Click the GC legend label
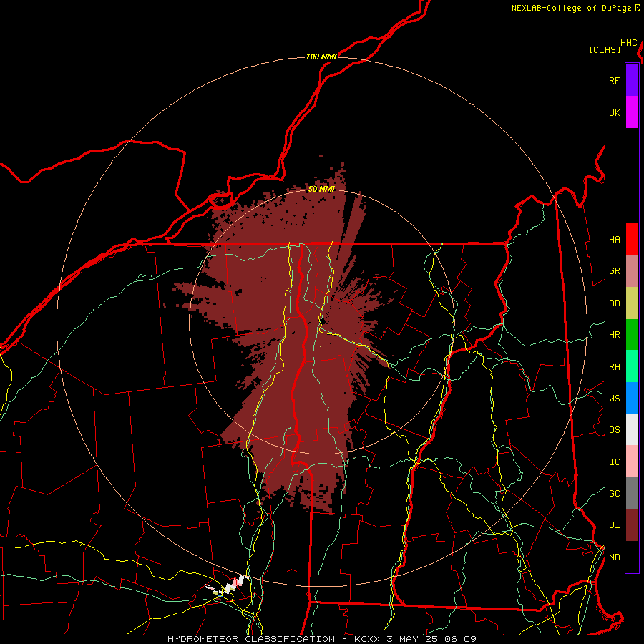This screenshot has width=644, height=644. (x=614, y=493)
